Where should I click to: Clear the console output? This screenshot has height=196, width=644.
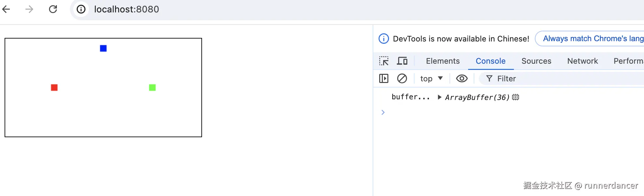[402, 78]
